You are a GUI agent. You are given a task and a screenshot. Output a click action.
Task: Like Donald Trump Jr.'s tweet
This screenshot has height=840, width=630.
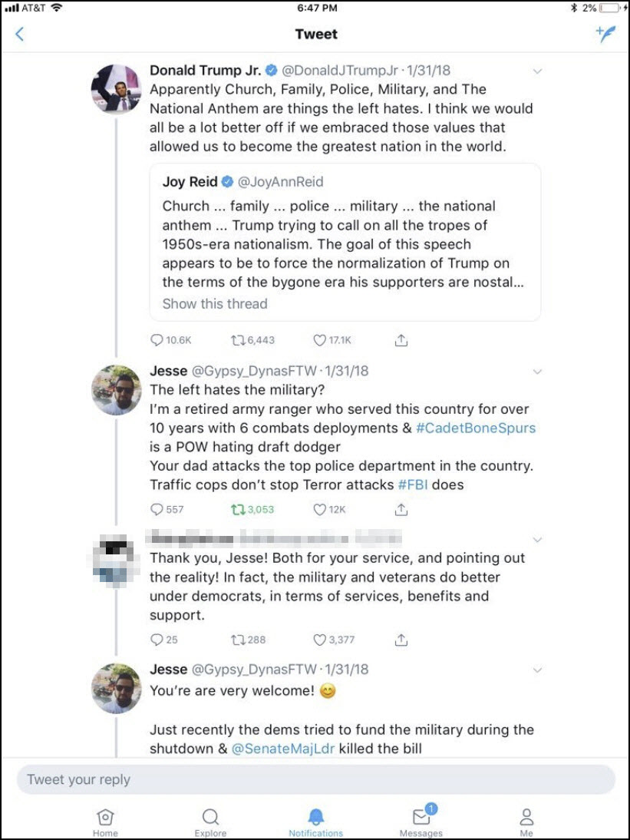[x=320, y=340]
